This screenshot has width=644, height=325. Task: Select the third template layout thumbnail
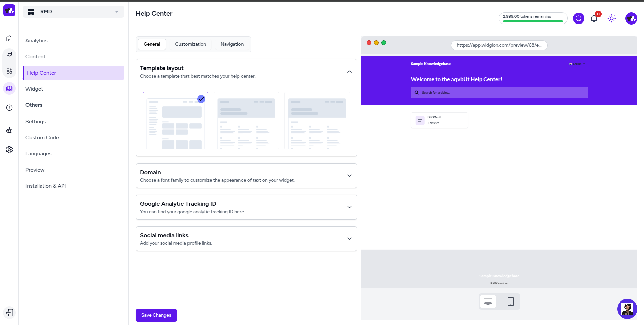pos(317,121)
